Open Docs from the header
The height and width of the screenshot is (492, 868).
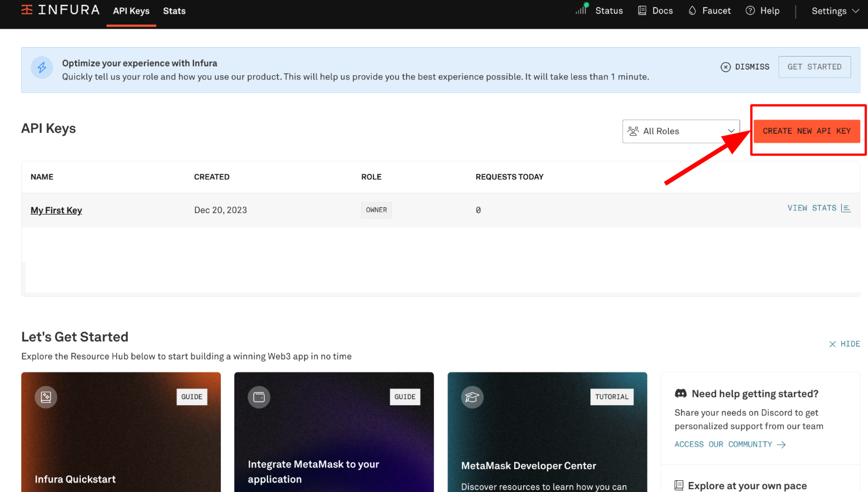click(662, 11)
